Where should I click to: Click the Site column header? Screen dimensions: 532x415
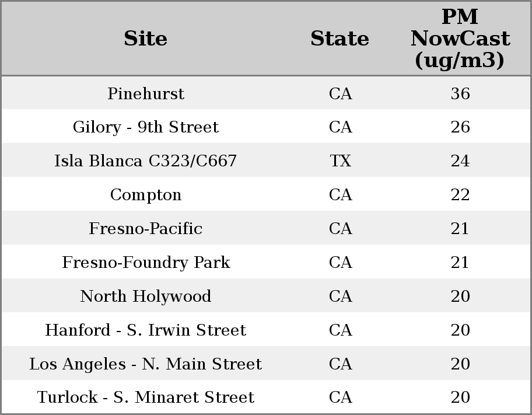(x=146, y=39)
